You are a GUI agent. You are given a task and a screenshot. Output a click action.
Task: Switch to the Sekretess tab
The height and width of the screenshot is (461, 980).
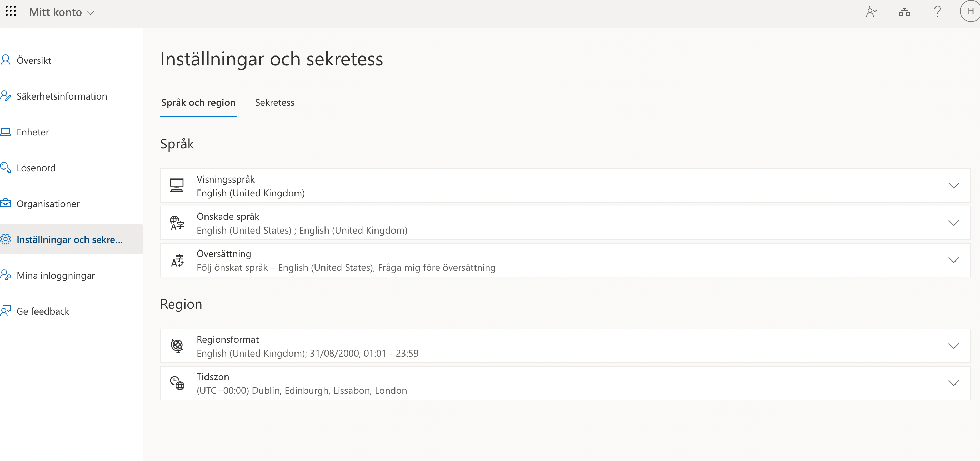[274, 103]
